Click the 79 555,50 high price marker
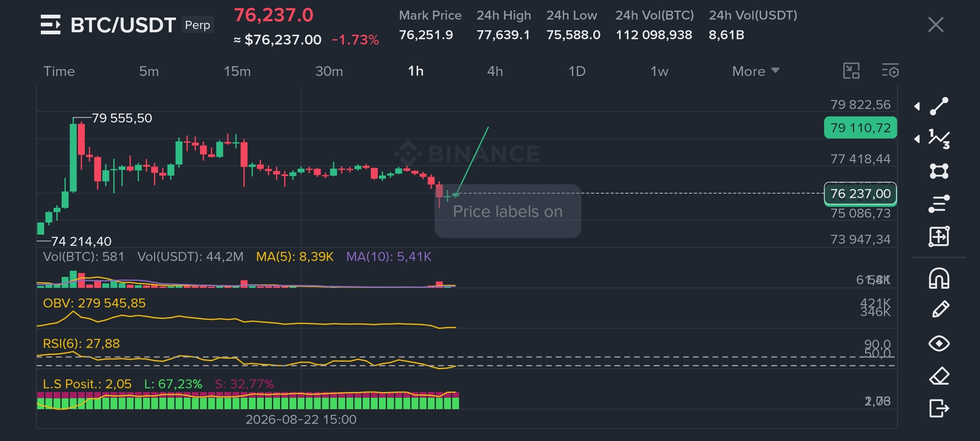Viewport: 980px width, 441px height. tap(122, 118)
